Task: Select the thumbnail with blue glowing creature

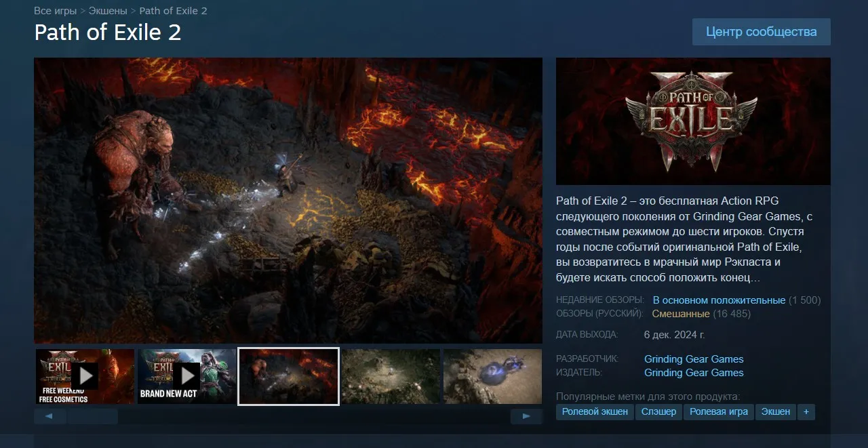Action: pyautogui.click(x=492, y=376)
